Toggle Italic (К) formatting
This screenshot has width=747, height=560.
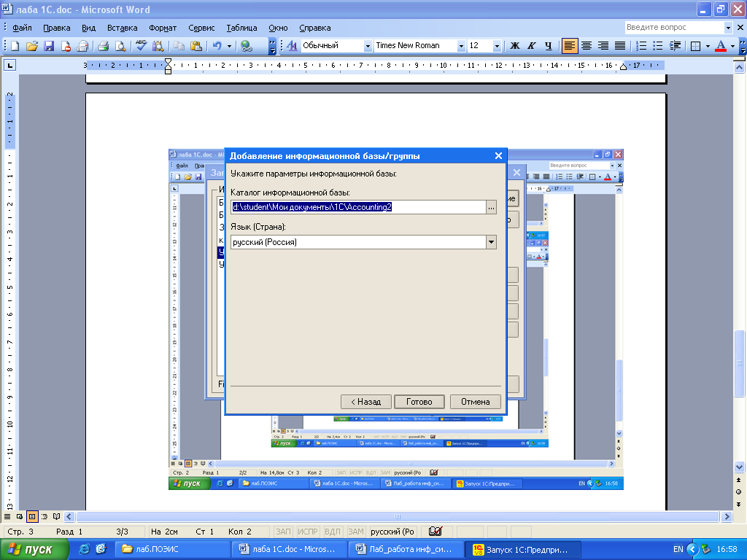pyautogui.click(x=531, y=46)
